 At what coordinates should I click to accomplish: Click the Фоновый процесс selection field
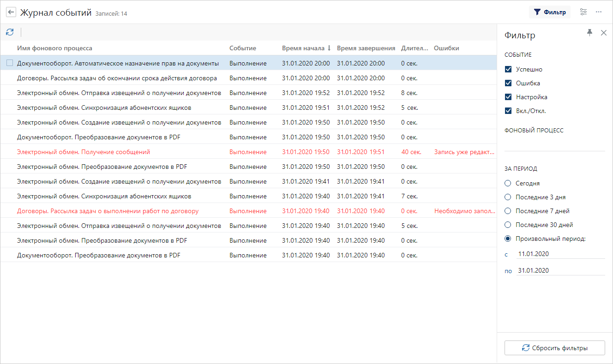click(554, 144)
